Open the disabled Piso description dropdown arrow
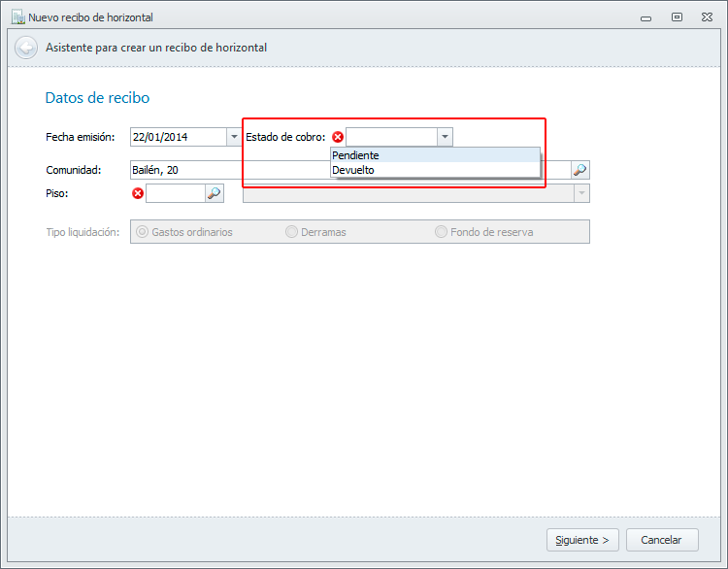Screen dimensions: 728x569 [x=581, y=193]
